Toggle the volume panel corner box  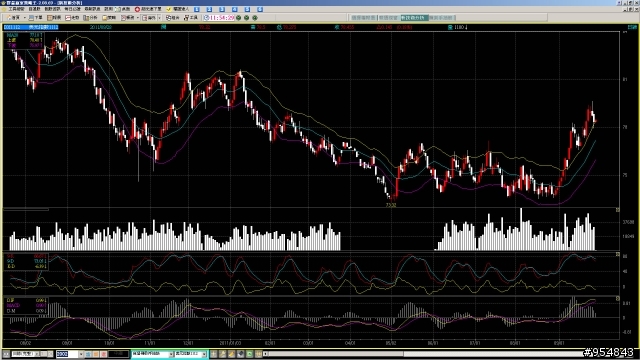617,210
